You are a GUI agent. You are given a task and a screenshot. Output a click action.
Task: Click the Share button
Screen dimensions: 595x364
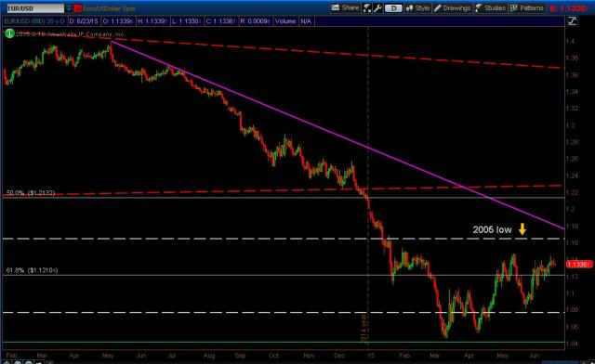click(345, 8)
